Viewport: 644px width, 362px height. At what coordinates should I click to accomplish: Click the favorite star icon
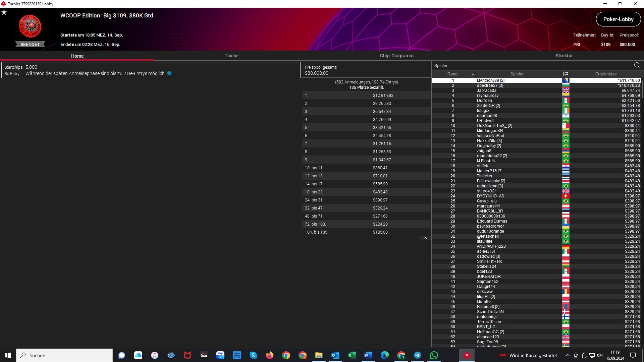(4, 12)
